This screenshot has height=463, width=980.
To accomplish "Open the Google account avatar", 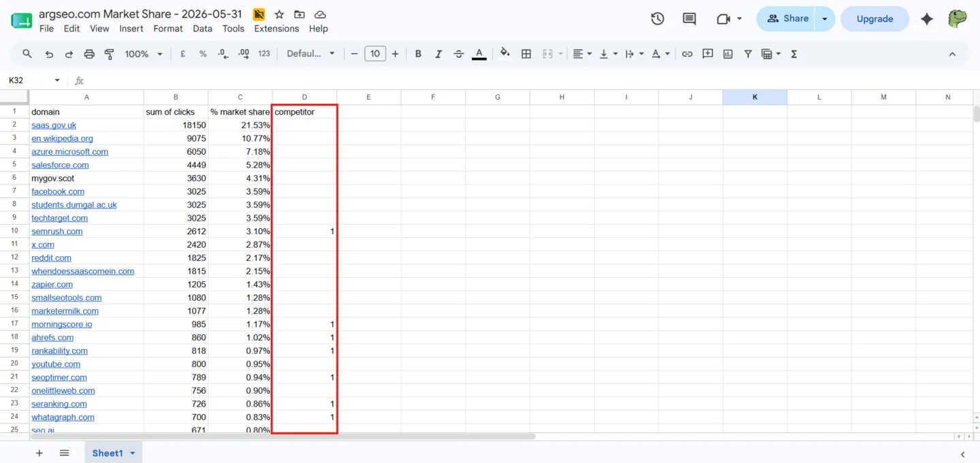I will (x=958, y=19).
